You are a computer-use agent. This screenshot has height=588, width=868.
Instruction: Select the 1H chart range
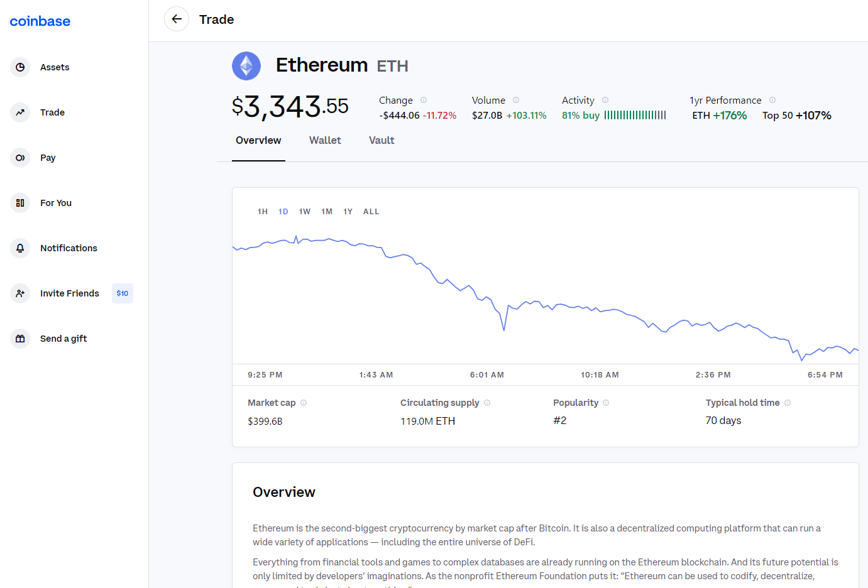pyautogui.click(x=263, y=212)
